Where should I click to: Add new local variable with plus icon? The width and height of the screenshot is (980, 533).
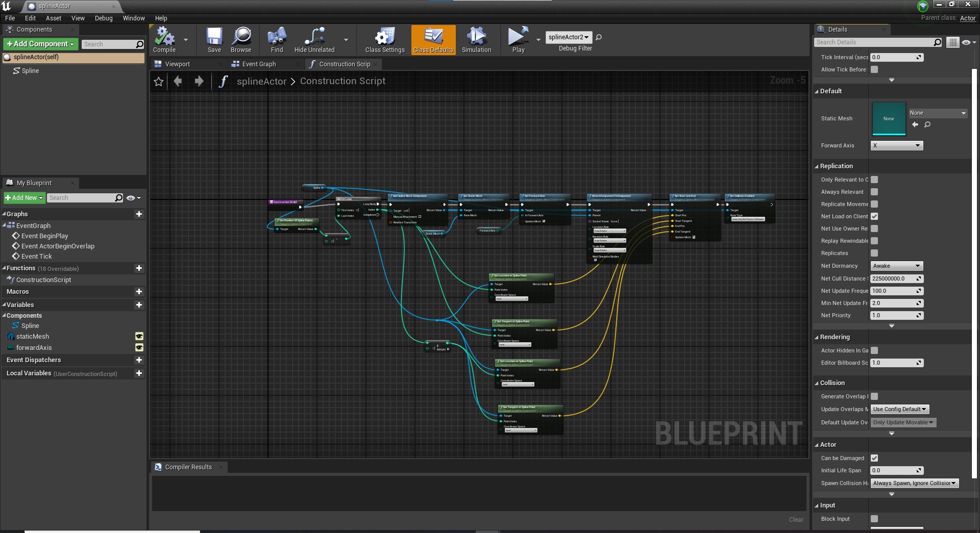[x=139, y=373]
